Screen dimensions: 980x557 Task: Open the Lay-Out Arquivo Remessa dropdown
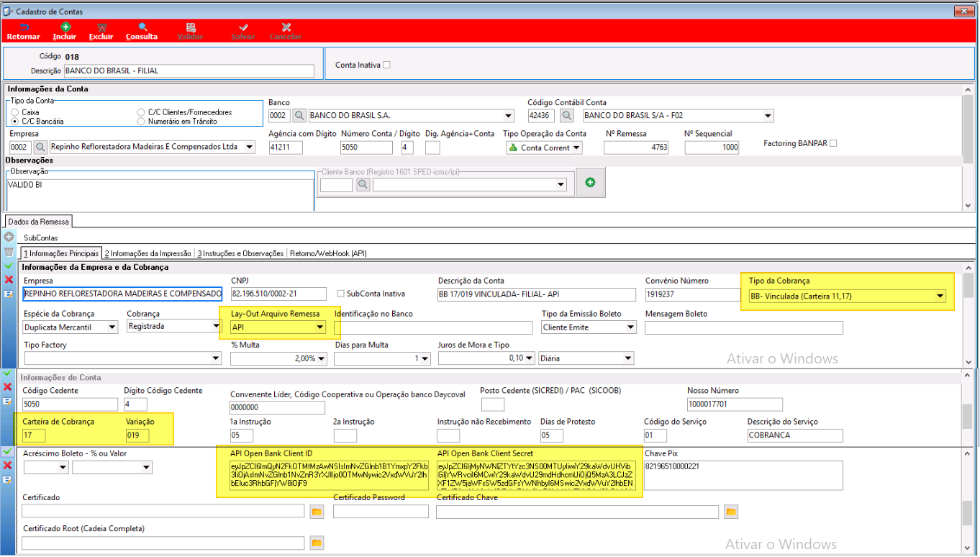320,327
